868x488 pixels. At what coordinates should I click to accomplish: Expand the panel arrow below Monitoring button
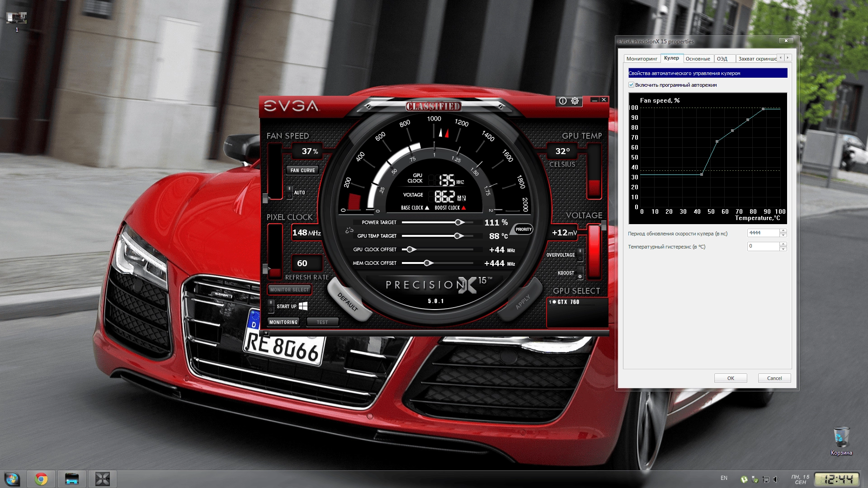(x=266, y=333)
